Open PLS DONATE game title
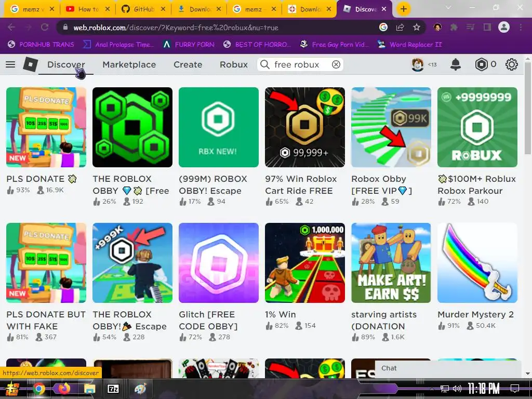 42,179
